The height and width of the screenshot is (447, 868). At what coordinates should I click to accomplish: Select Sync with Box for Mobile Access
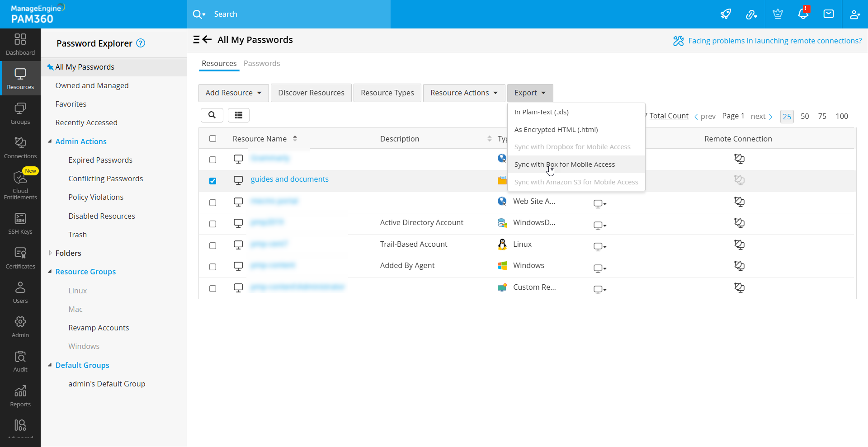(x=564, y=165)
